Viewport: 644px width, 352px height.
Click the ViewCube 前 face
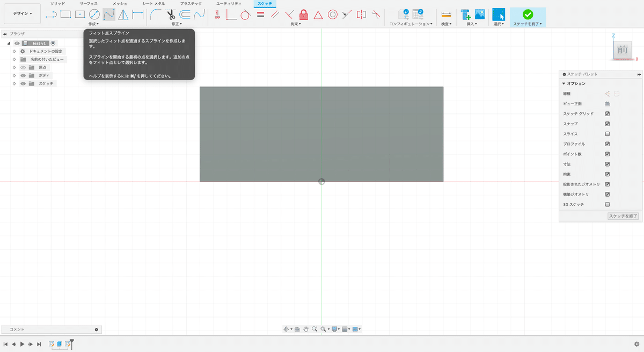623,49
